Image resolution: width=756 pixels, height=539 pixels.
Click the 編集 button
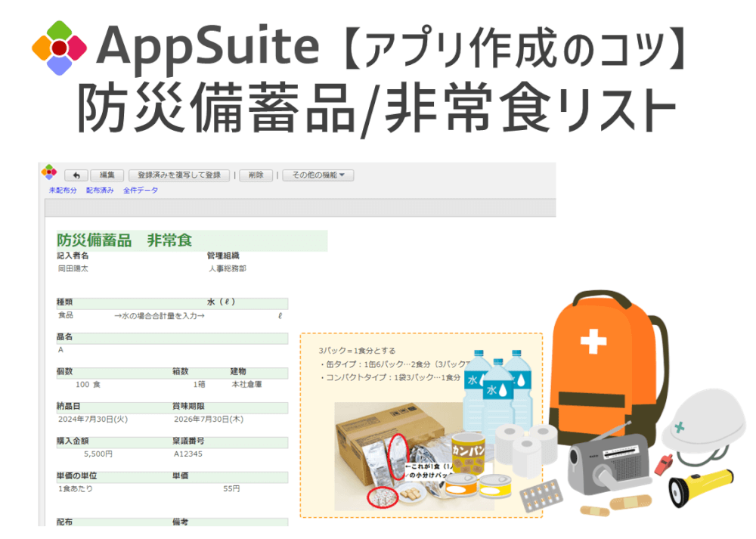[x=107, y=175]
